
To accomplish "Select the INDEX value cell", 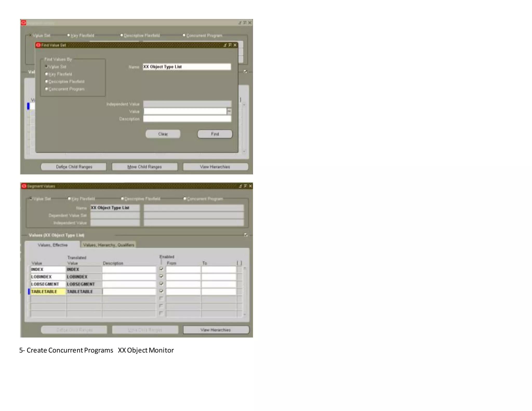I will coord(48,269).
